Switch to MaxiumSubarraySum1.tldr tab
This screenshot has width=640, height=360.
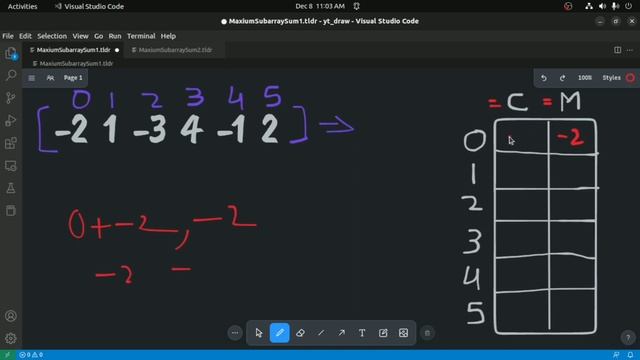[x=73, y=50]
